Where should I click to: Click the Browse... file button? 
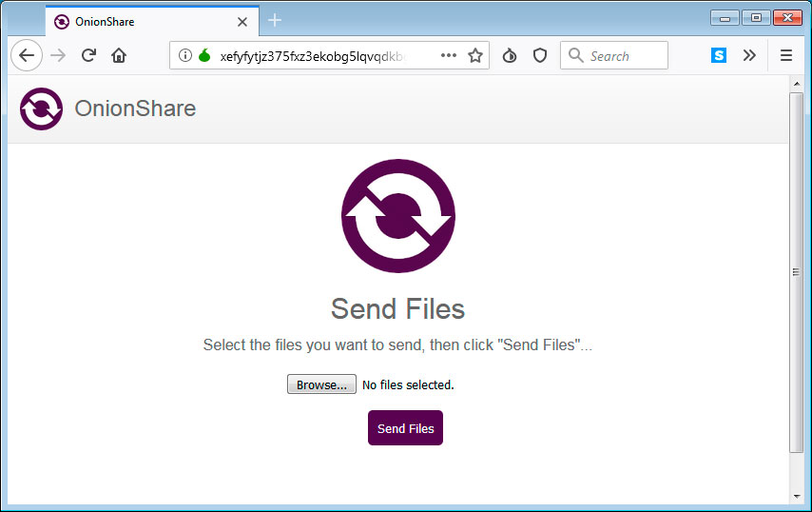pos(321,384)
